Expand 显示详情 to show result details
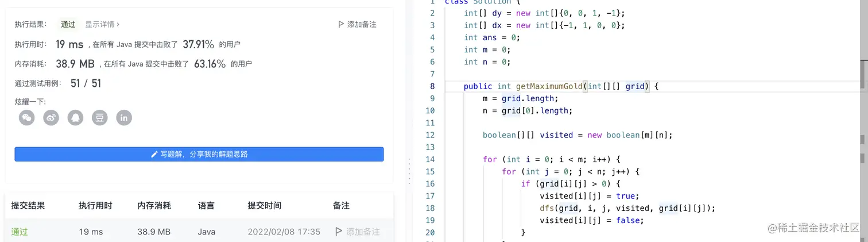Viewport: 868px width, 242px height. pos(102,24)
